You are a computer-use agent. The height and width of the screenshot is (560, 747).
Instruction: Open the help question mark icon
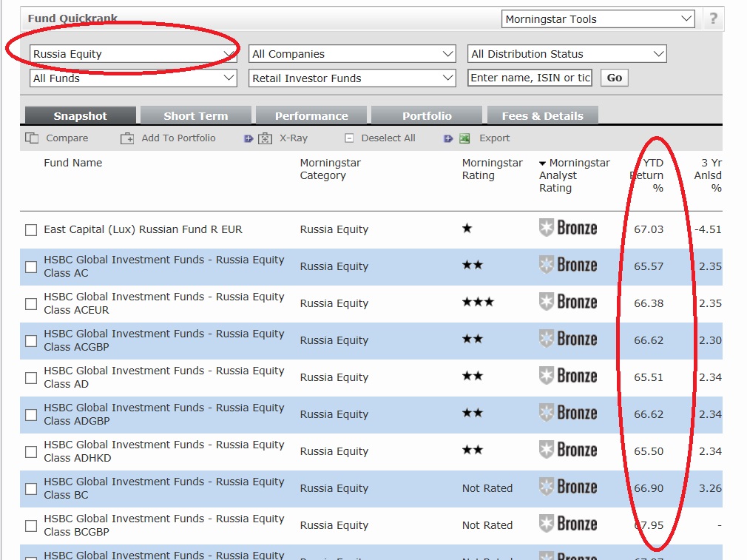click(713, 18)
